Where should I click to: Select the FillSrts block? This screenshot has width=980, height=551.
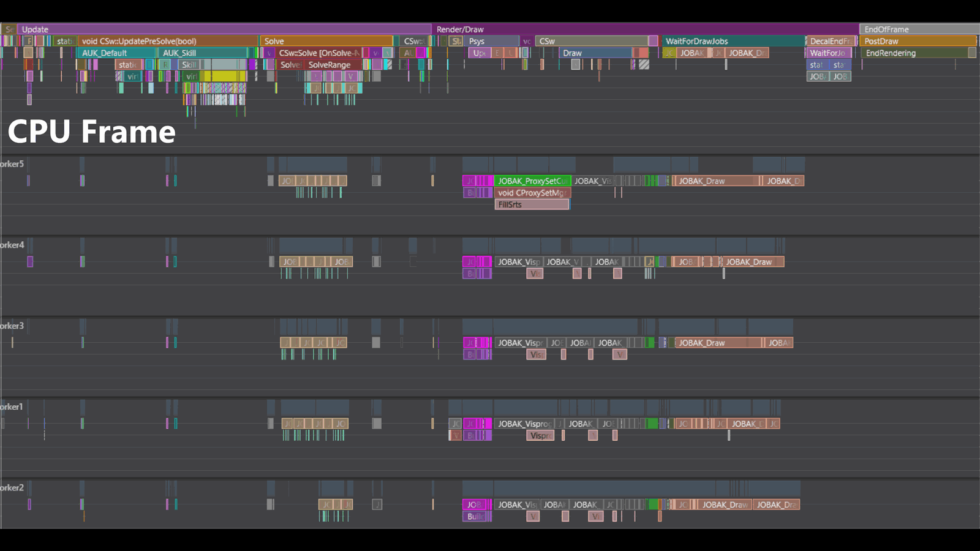pyautogui.click(x=532, y=204)
